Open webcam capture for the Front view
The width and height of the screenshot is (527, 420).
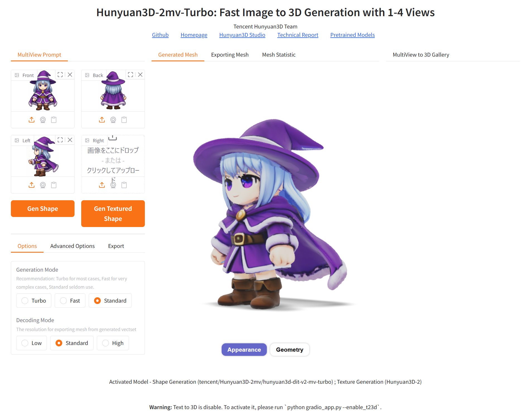(x=42, y=120)
